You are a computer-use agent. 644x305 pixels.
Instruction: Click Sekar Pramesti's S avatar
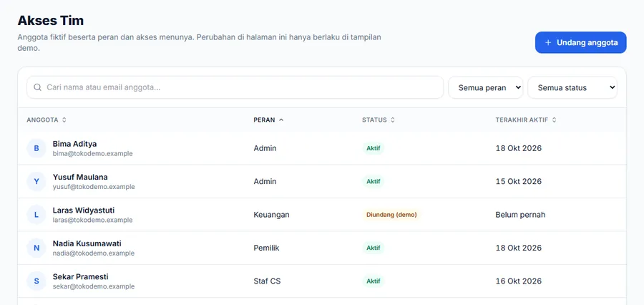(36, 281)
